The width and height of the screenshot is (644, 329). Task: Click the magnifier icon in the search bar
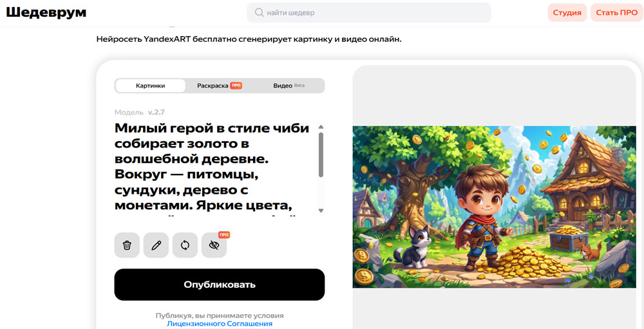click(259, 12)
